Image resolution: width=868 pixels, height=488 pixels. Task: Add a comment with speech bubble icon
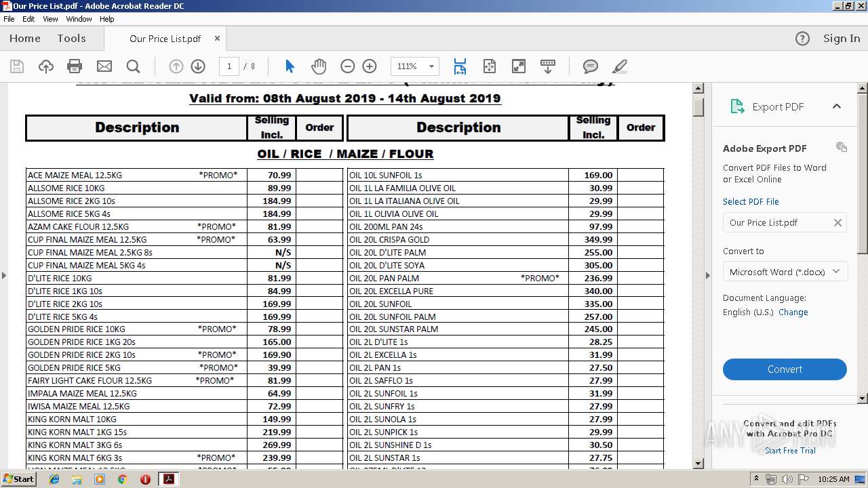(591, 66)
